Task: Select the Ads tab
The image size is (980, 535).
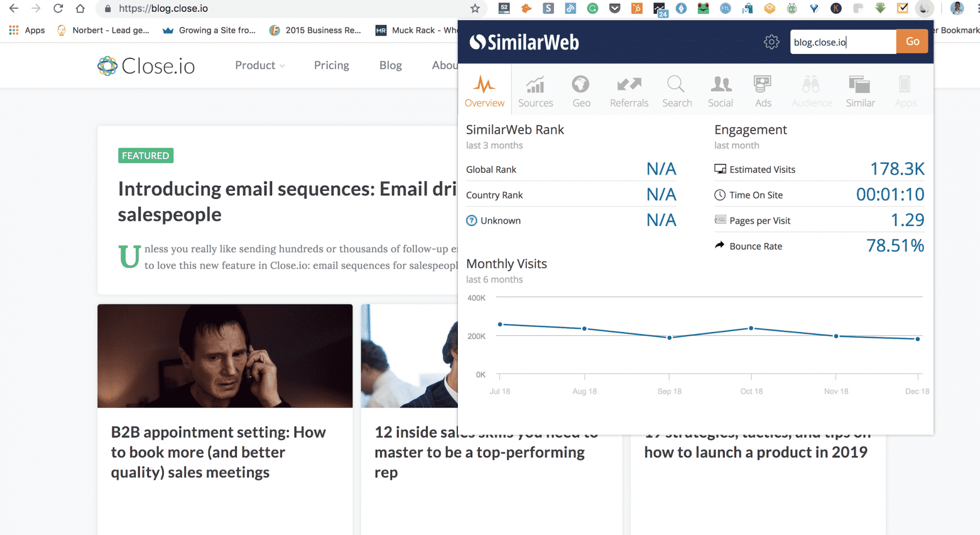Action: pos(763,91)
